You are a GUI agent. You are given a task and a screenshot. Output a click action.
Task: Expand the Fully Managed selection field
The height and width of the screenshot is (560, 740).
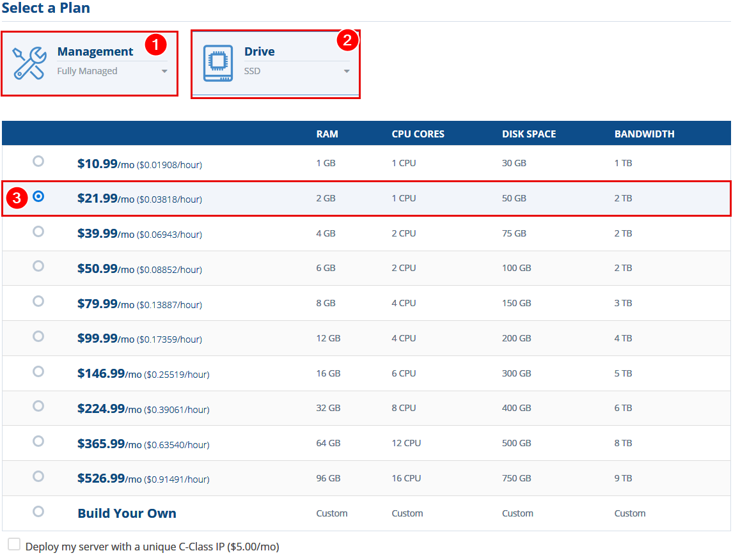113,71
